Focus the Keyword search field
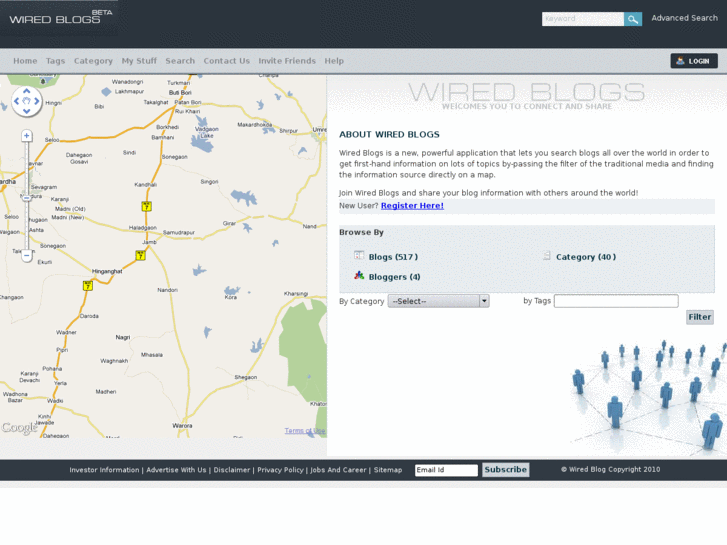The image size is (727, 545). click(x=583, y=19)
